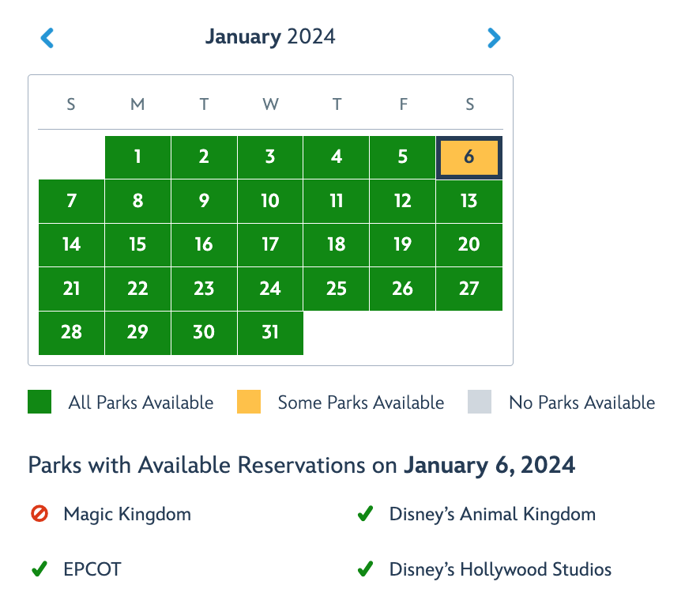
Task: Select January 1 on the calendar
Action: click(137, 157)
